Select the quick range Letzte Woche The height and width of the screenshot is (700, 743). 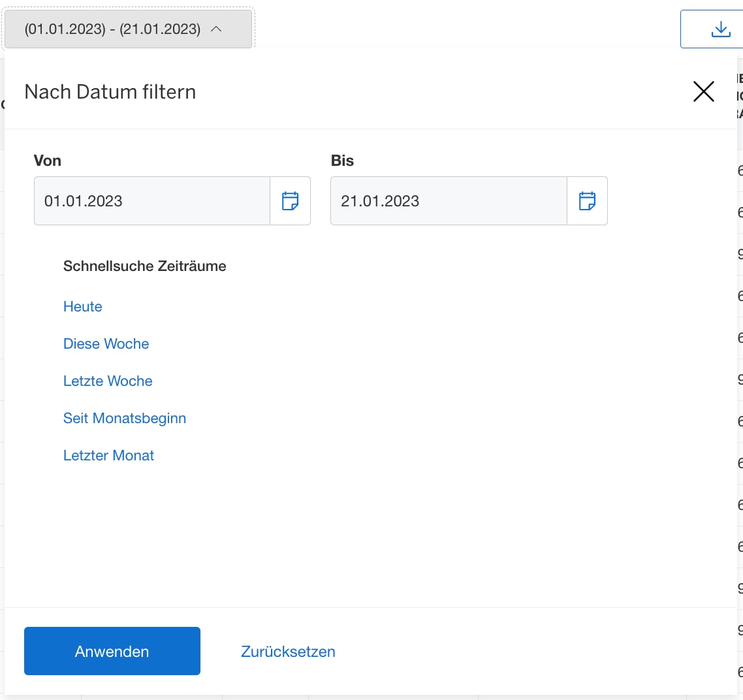[108, 381]
